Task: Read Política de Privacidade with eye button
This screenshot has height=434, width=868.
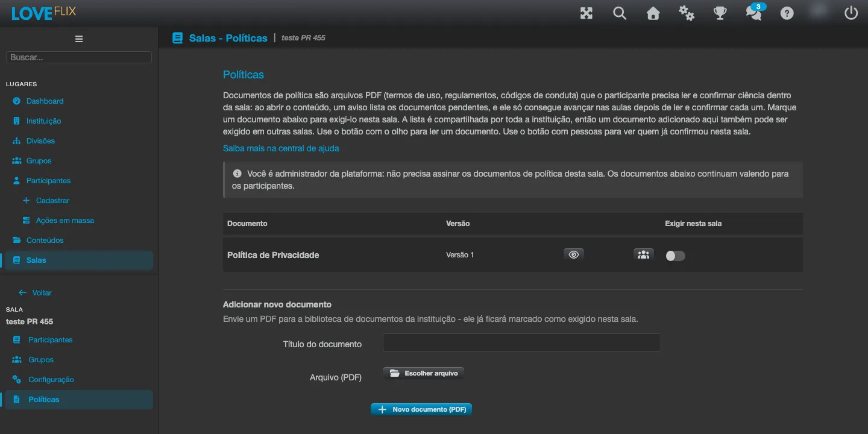Action: (x=574, y=254)
